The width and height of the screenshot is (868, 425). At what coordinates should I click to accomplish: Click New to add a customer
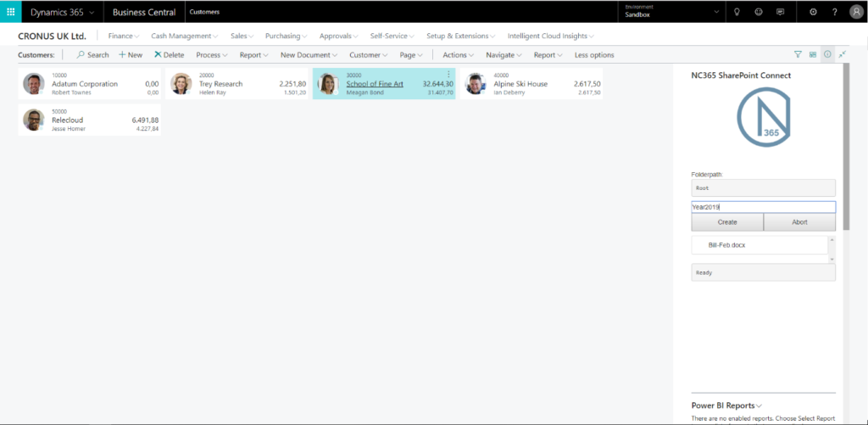[131, 55]
